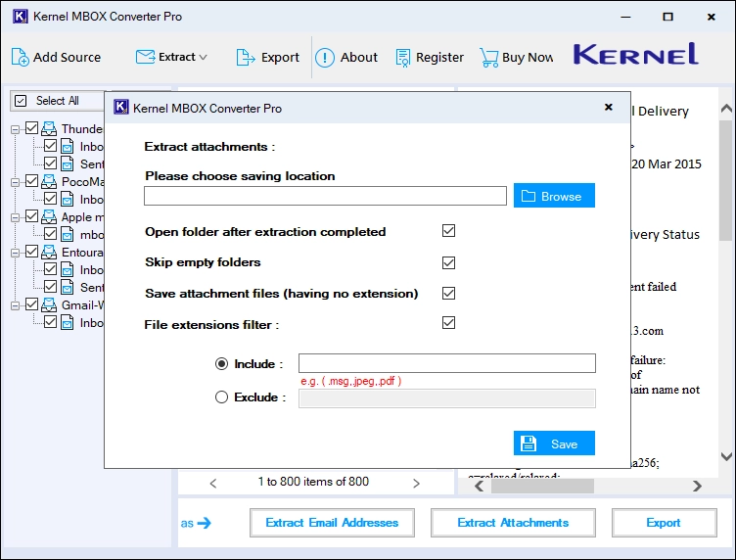
Task: Click Gmail Inbox mail file icon
Action: pyautogui.click(x=68, y=322)
